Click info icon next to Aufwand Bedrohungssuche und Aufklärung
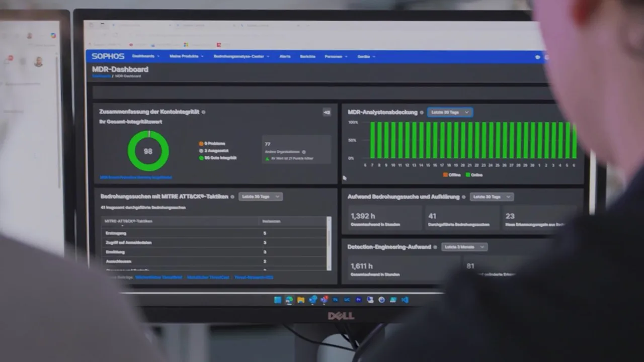Screen dimensions: 644x362 [x=464, y=197]
